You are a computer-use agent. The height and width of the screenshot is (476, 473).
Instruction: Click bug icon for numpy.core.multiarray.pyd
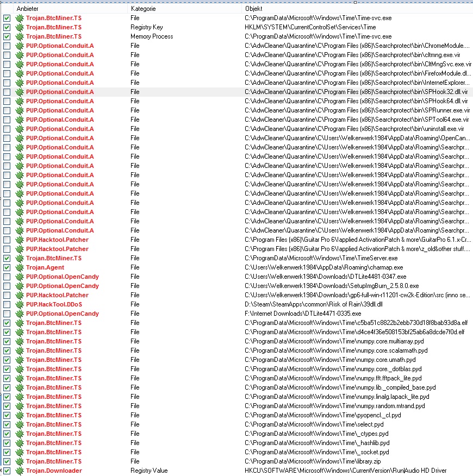tap(20, 342)
